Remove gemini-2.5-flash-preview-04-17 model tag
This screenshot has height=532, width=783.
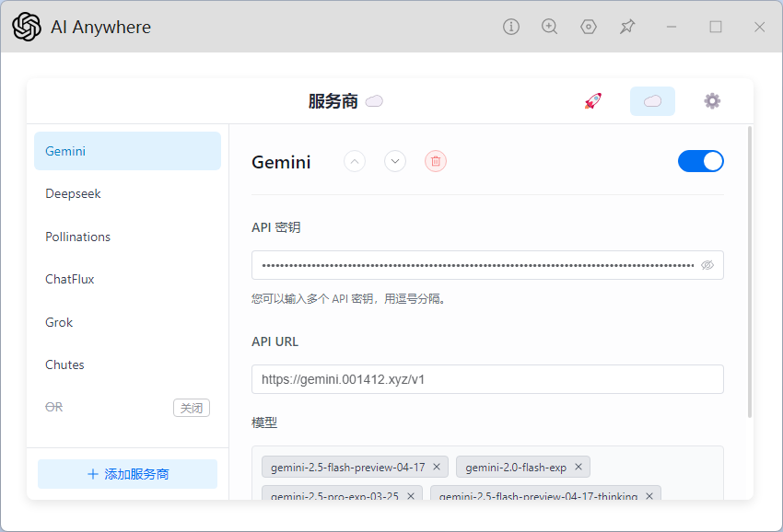pos(437,467)
